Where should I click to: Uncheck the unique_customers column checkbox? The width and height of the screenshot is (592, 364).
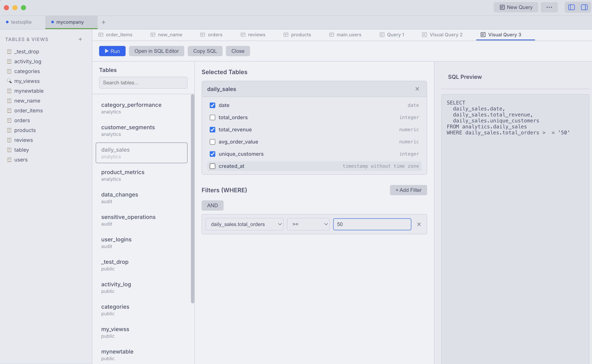click(x=212, y=154)
